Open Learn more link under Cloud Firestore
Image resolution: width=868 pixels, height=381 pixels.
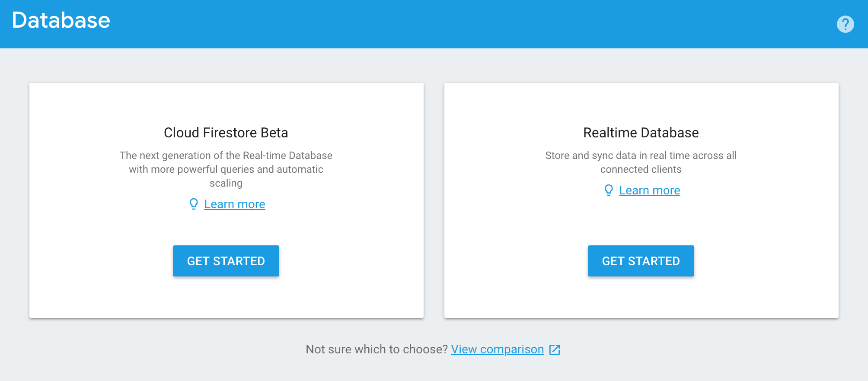pos(234,204)
